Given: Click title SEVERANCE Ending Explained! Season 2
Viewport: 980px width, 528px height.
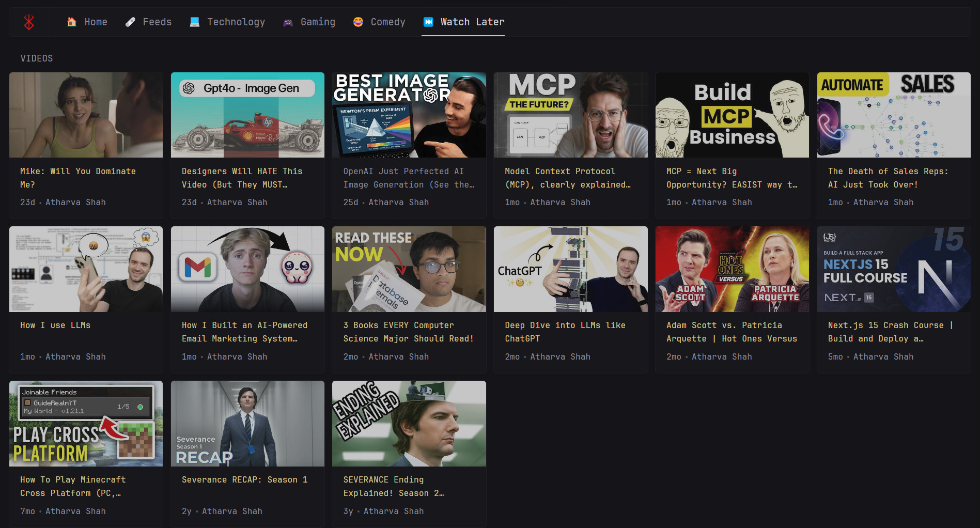Looking at the screenshot, I should click(x=394, y=486).
